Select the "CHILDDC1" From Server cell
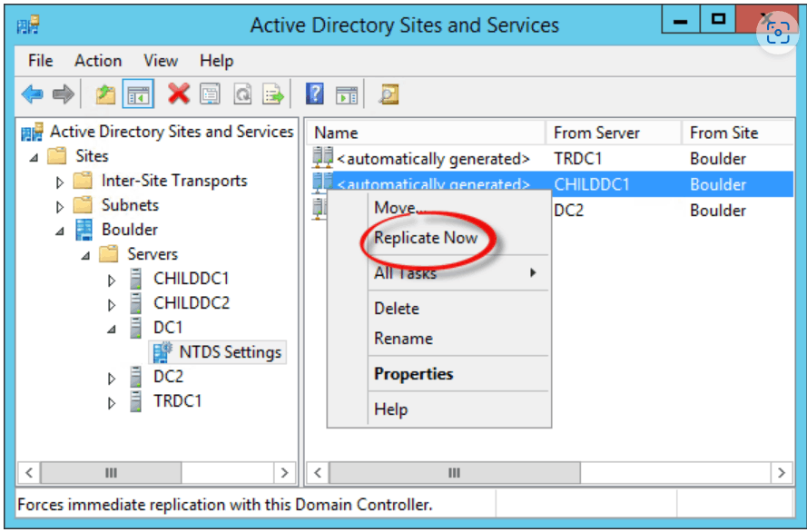 [591, 184]
